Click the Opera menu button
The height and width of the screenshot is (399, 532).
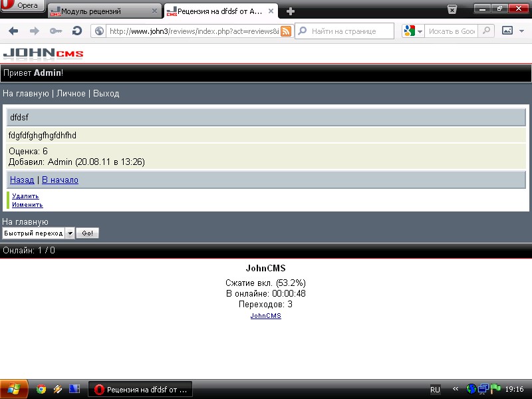click(x=23, y=5)
